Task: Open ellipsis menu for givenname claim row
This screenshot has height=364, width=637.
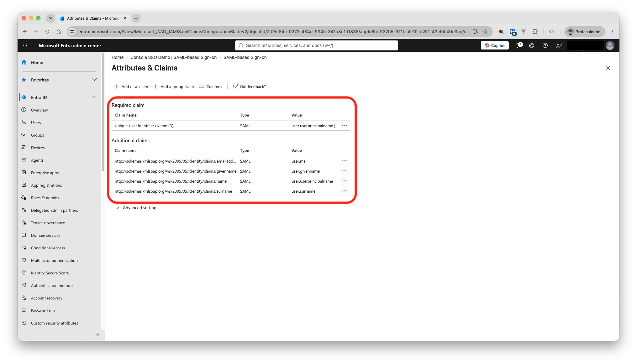Action: pyautogui.click(x=344, y=171)
